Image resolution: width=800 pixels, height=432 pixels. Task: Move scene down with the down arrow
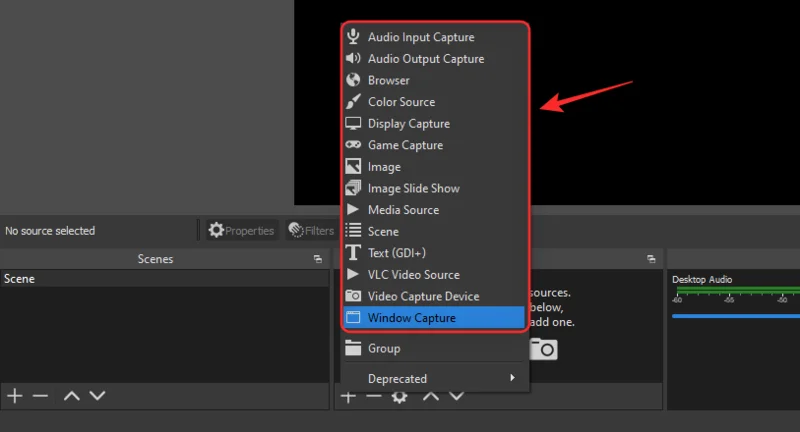click(x=97, y=396)
